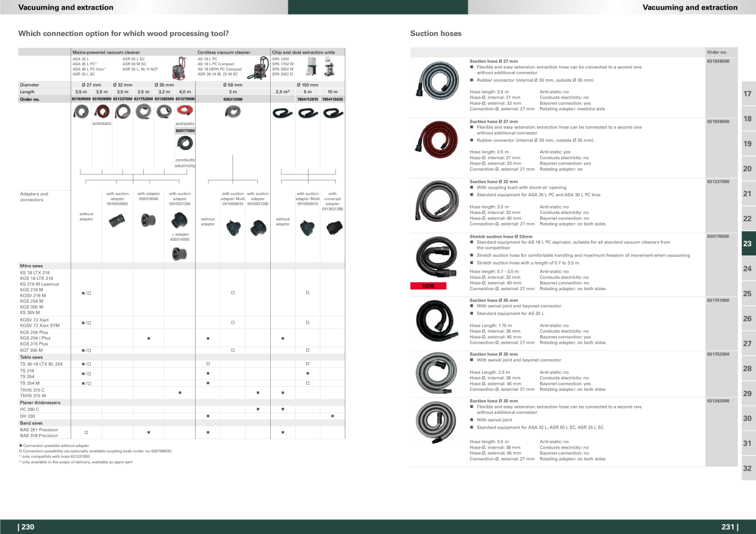Select section tab 28

pyautogui.click(x=748, y=369)
